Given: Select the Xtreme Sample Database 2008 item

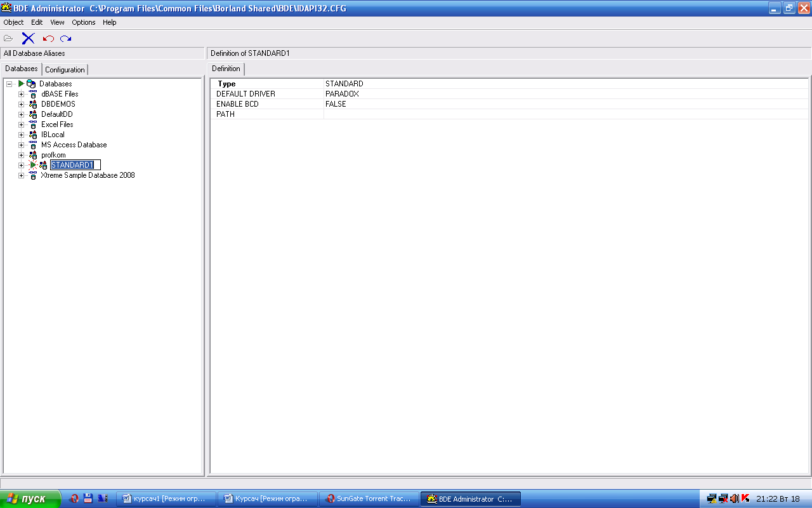Looking at the screenshot, I should (x=88, y=175).
